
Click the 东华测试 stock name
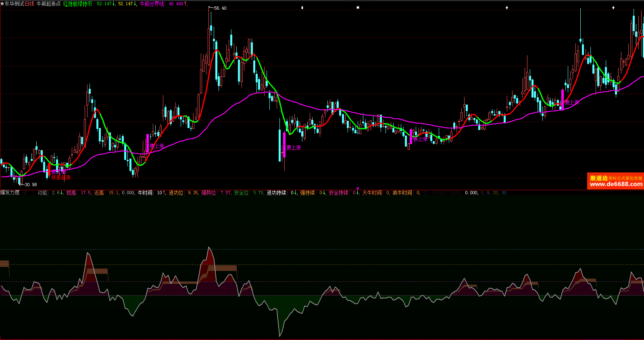click(x=15, y=4)
